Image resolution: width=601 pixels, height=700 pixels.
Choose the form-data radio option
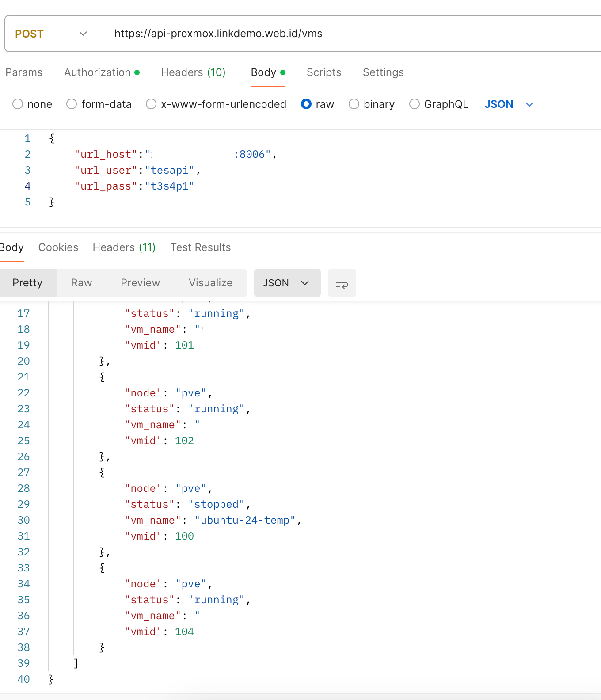click(72, 104)
